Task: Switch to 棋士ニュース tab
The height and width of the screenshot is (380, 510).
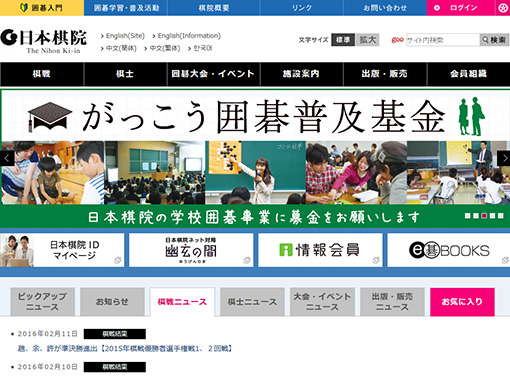Action: click(252, 302)
